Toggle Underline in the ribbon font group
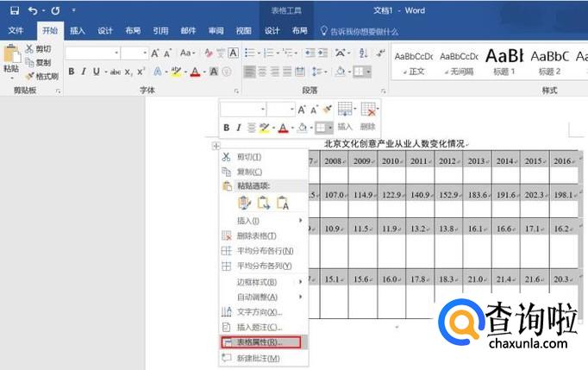The width and height of the screenshot is (588, 370). 97,72
